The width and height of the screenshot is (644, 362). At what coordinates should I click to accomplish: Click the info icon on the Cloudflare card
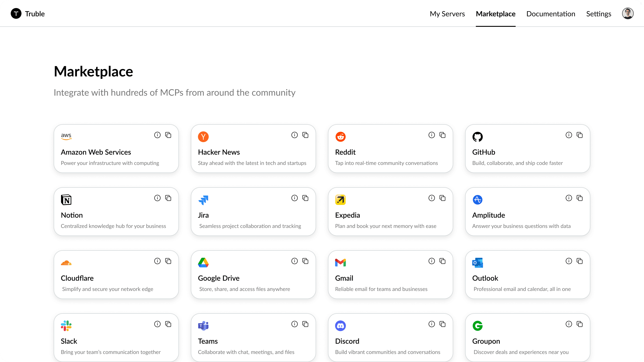tap(157, 261)
